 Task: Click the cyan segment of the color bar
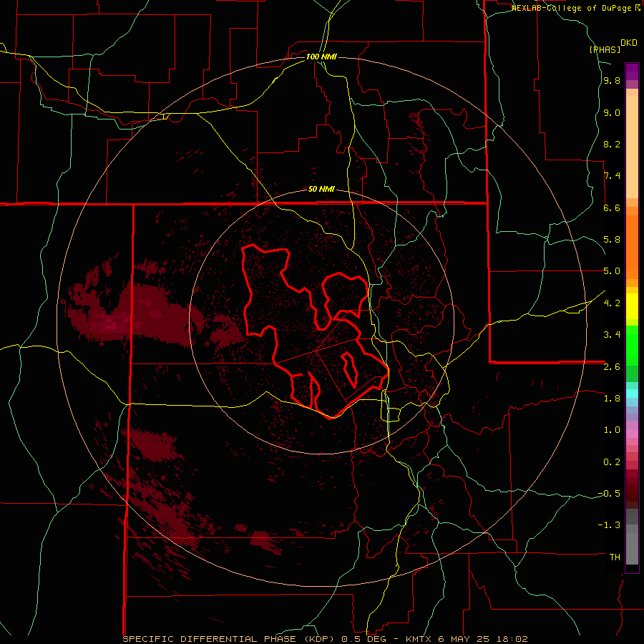pyautogui.click(x=632, y=394)
